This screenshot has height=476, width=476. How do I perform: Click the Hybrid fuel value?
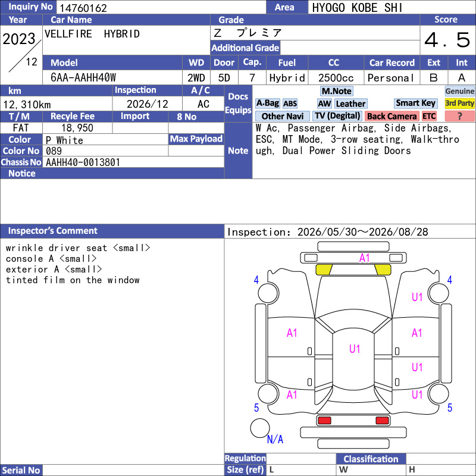pos(287,78)
